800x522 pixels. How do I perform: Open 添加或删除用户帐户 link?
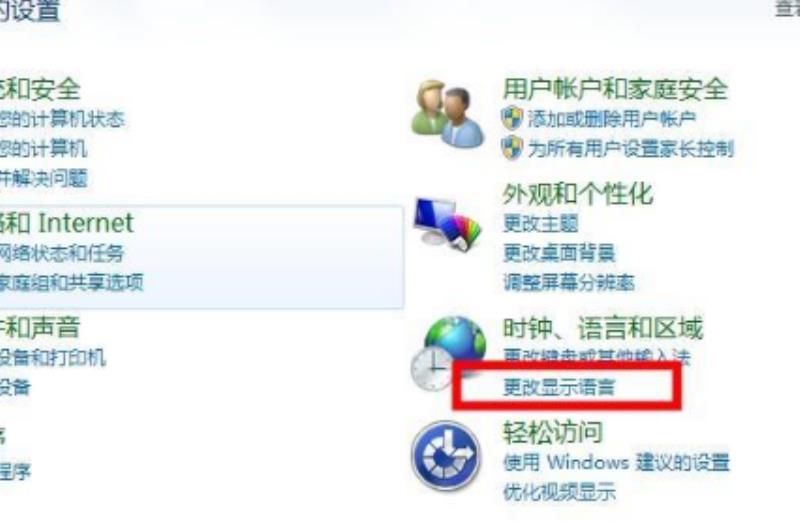[x=611, y=119]
